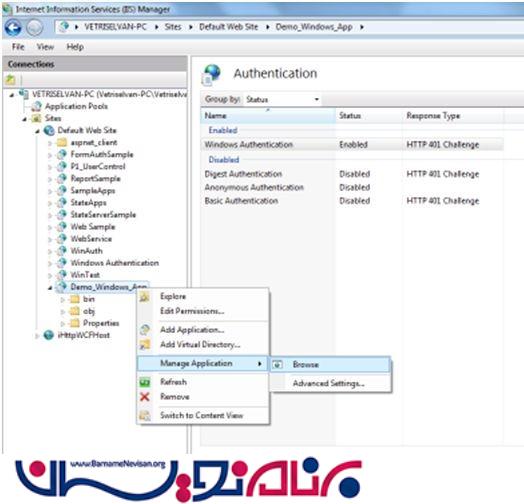The image size is (524, 504).
Task: Click VETRISELVAN-PC in the breadcrumb
Action: 115,27
